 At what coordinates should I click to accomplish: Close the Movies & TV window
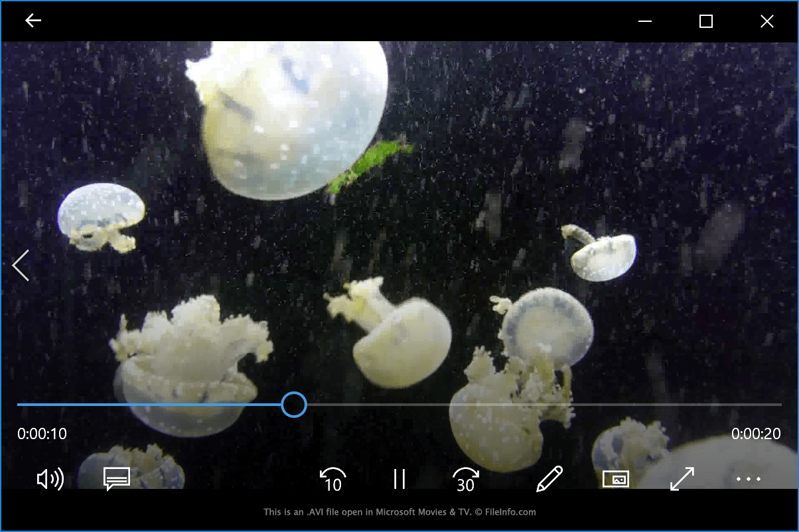click(767, 21)
